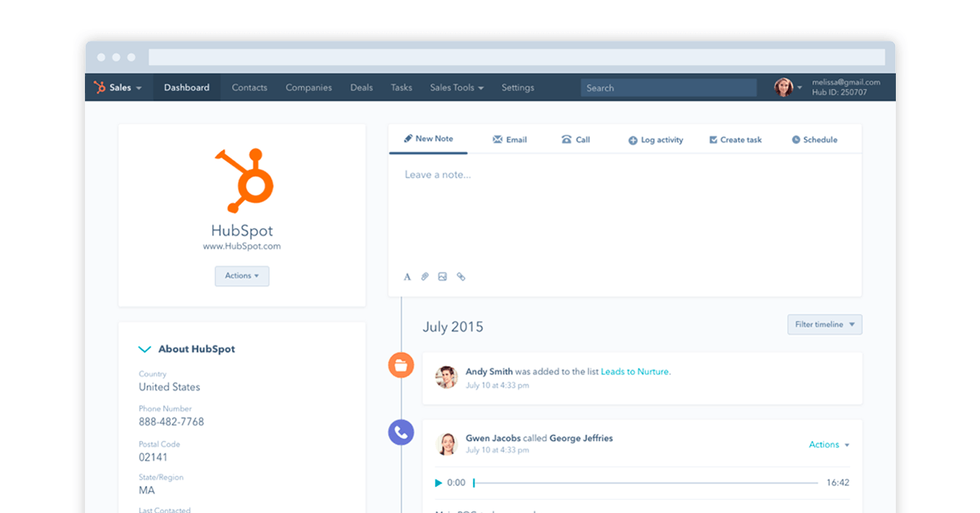Select the Email tab icon
This screenshot has height=513, width=980.
499,140
